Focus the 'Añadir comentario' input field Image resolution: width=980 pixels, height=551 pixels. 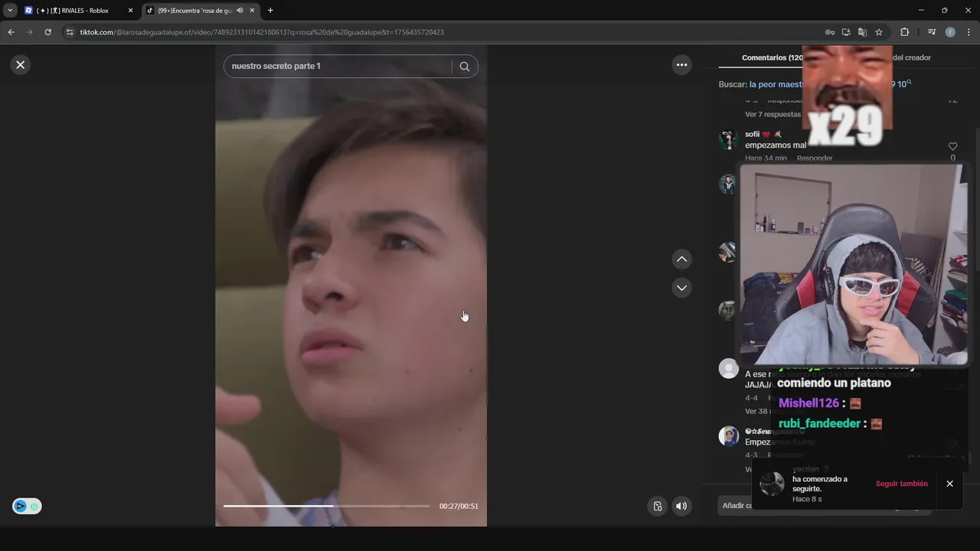[823, 505]
